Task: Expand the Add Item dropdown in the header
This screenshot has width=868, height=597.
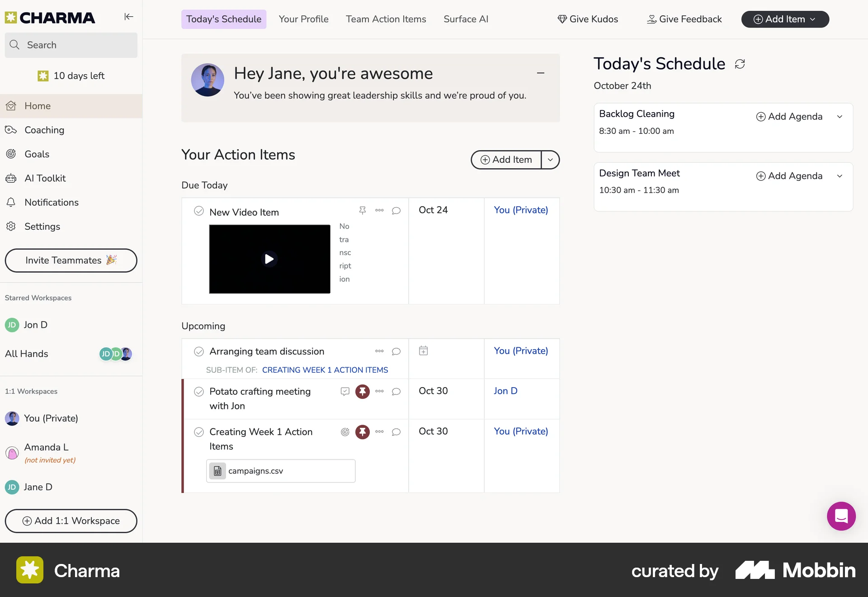Action: [813, 19]
